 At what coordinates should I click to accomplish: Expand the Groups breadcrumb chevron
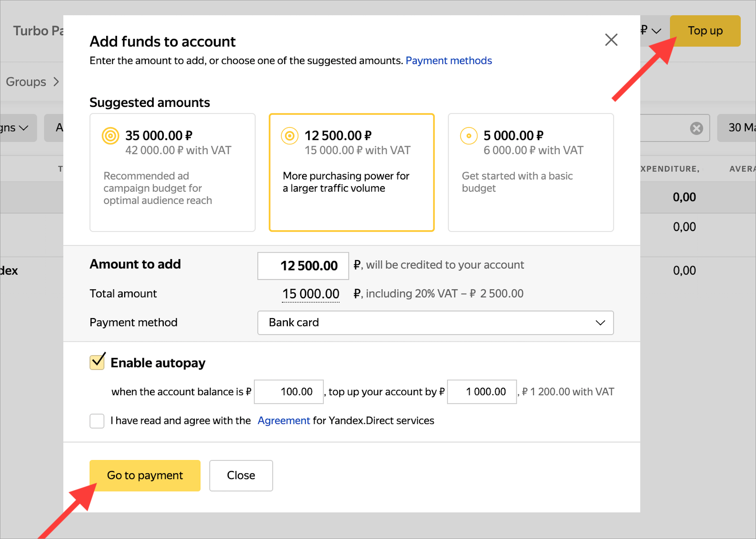[x=56, y=81]
